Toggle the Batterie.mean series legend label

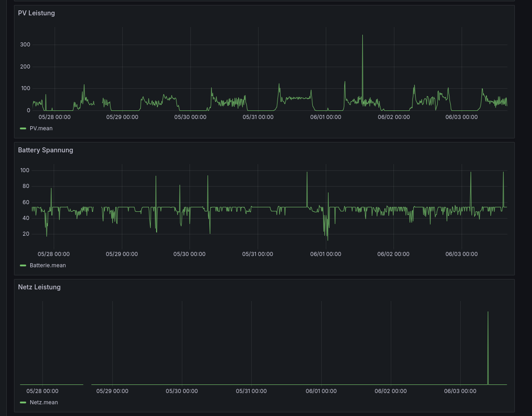47,265
